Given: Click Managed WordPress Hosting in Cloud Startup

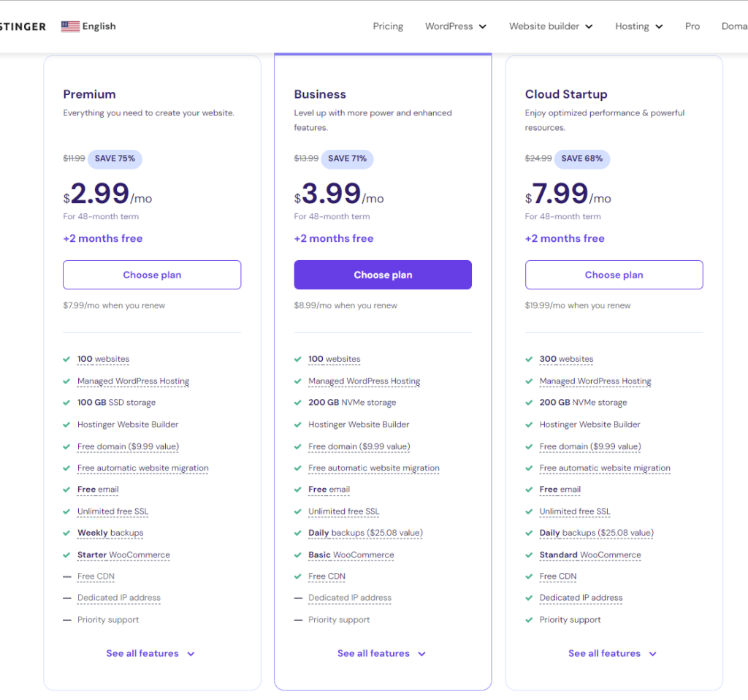Looking at the screenshot, I should (x=595, y=381).
